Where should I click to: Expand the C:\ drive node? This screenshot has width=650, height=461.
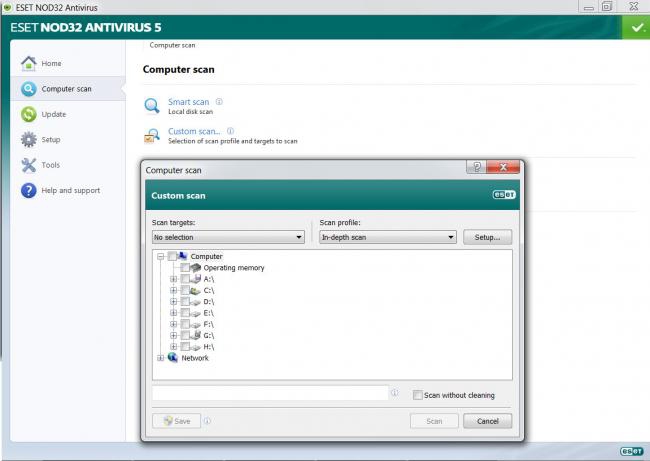click(x=174, y=290)
